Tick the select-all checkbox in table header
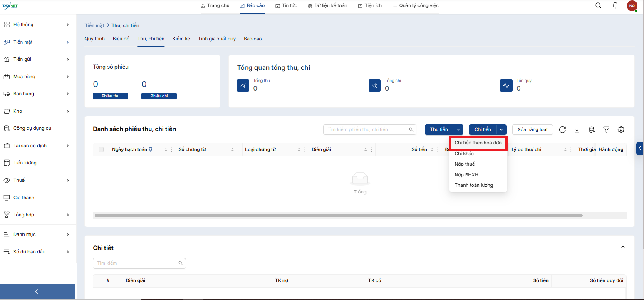This screenshot has width=644, height=300. coord(101,150)
